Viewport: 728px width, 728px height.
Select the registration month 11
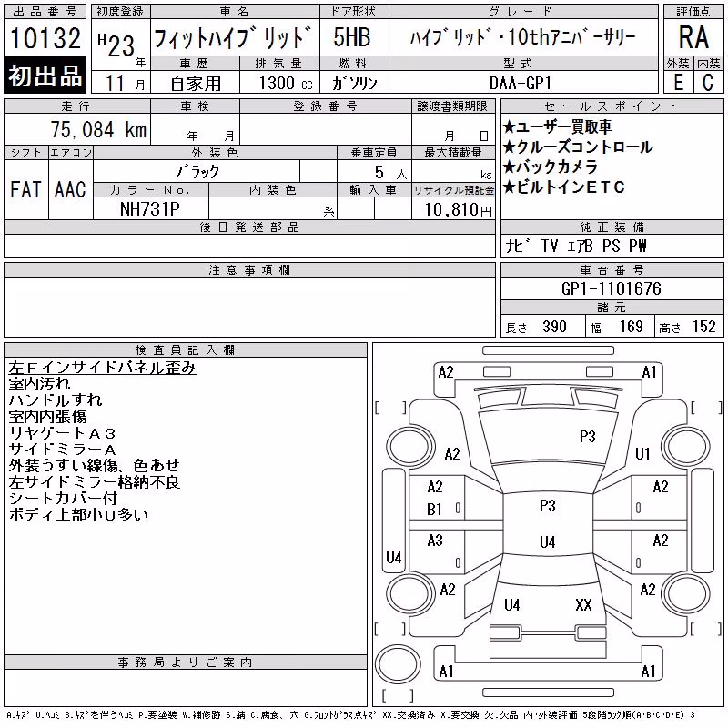pos(115,83)
